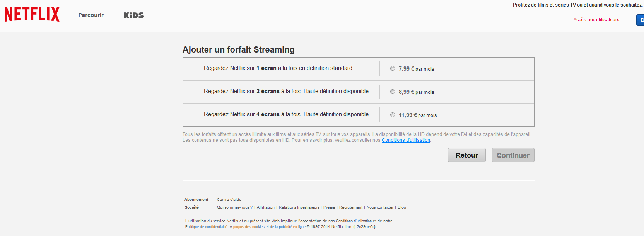Screen dimensions: 644x236
Task: Open the Presse footer link
Action: click(x=329, y=207)
